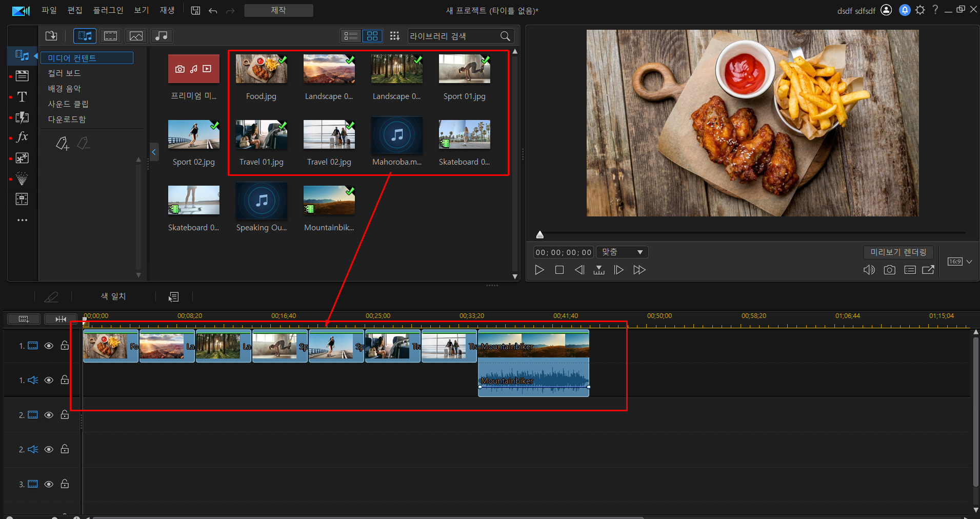Open the 파일 menu

click(x=49, y=10)
